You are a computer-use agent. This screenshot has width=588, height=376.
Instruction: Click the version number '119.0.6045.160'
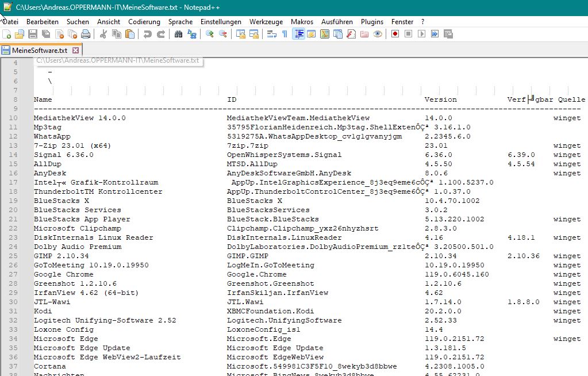[x=457, y=274]
